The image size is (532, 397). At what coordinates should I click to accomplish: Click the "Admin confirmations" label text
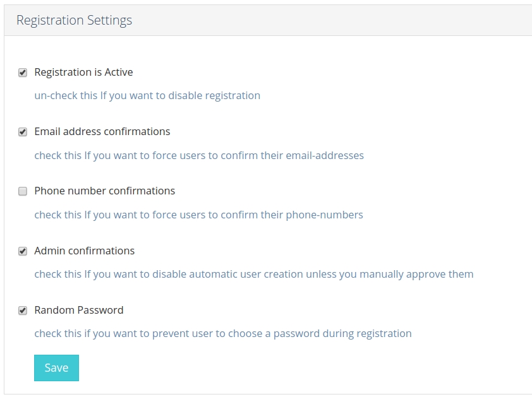click(x=84, y=251)
